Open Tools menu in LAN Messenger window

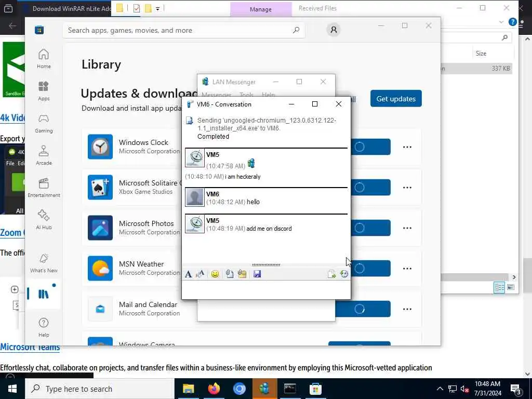(x=246, y=95)
